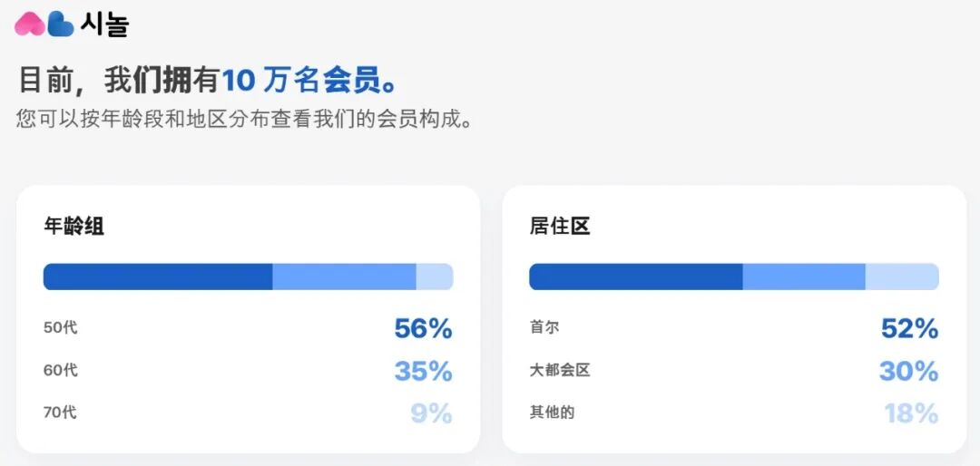Viewport: 980px width, 466px height.
Task: Click the 首尔 52% value
Action: [909, 328]
